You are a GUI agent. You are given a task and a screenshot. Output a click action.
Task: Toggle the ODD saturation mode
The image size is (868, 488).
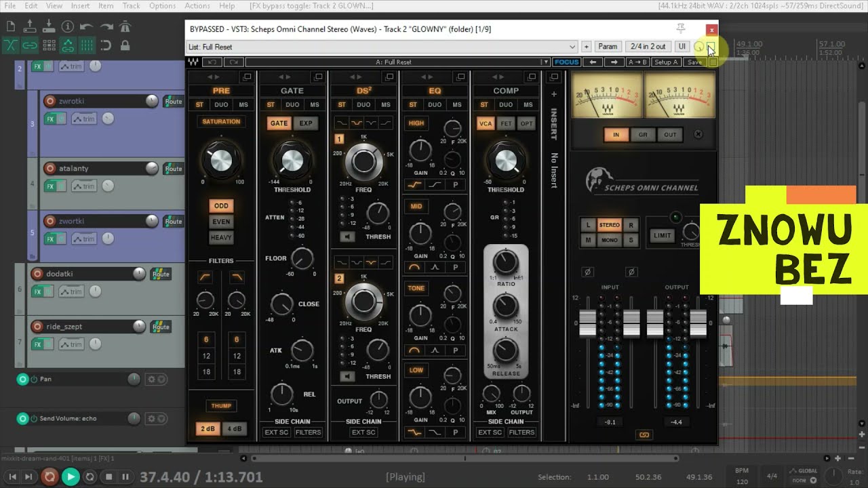[221, 206]
